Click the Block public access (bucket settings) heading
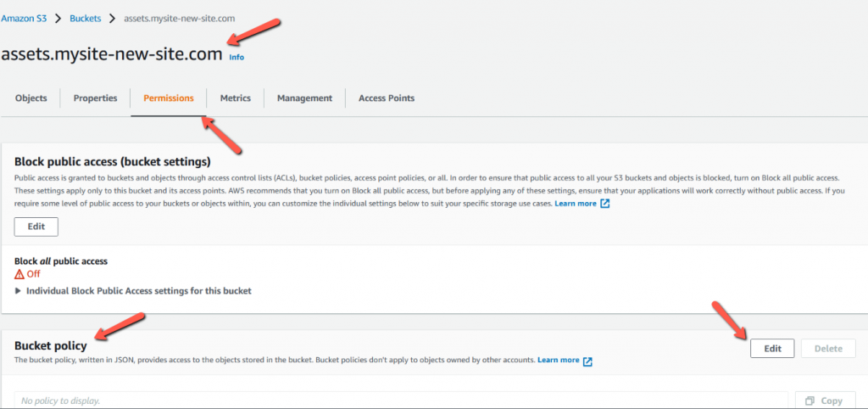This screenshot has height=409, width=868. click(x=113, y=162)
